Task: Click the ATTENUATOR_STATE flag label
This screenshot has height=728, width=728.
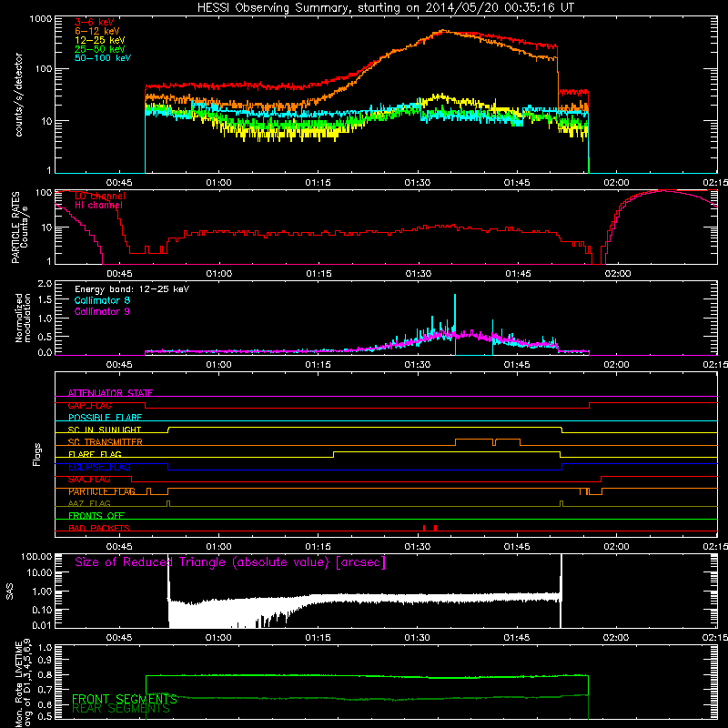Action: click(110, 393)
